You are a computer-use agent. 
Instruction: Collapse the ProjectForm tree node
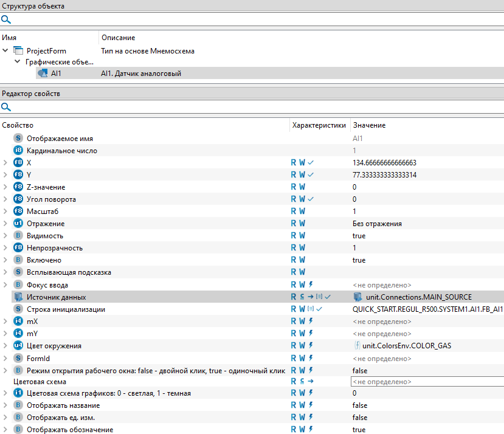tap(6, 51)
